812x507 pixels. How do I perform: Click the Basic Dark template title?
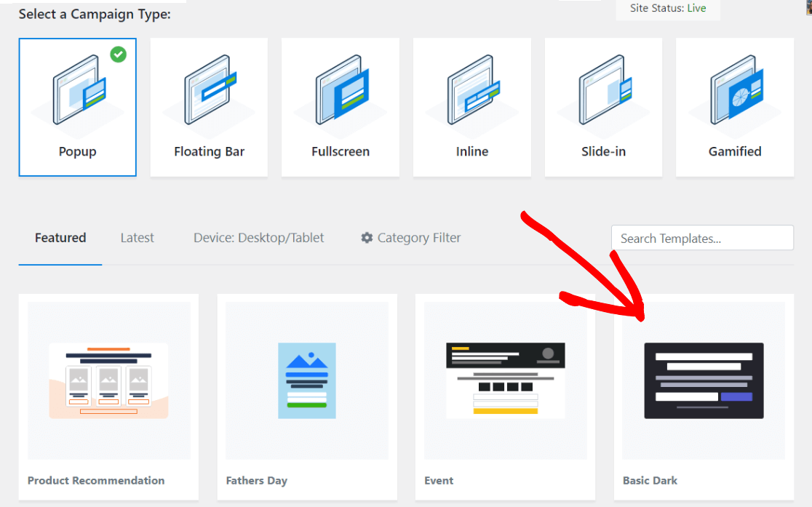tap(650, 481)
